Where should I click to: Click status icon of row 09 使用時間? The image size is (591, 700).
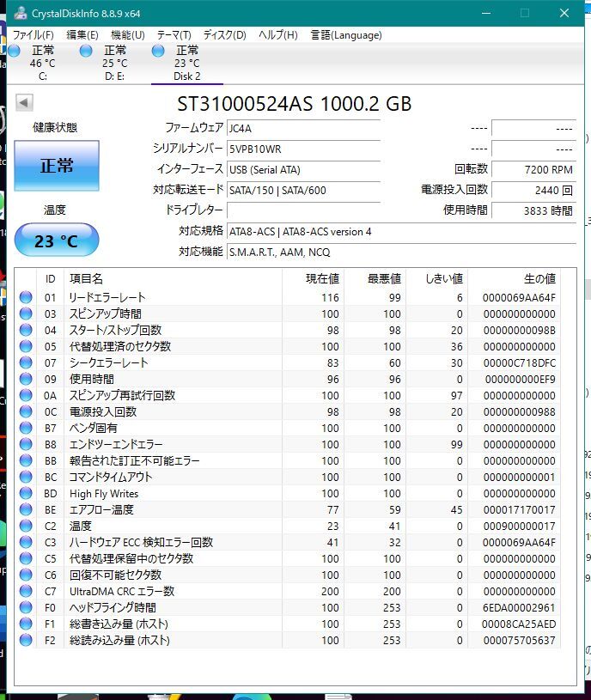pyautogui.click(x=26, y=379)
